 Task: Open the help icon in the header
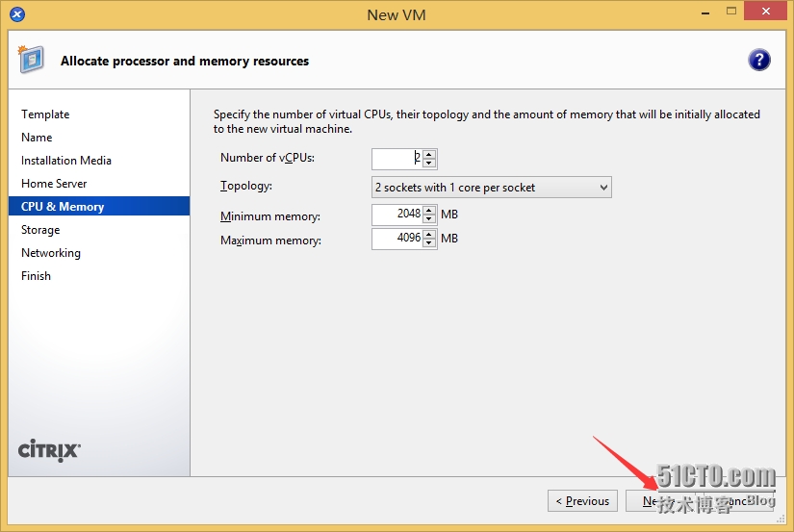pos(758,61)
